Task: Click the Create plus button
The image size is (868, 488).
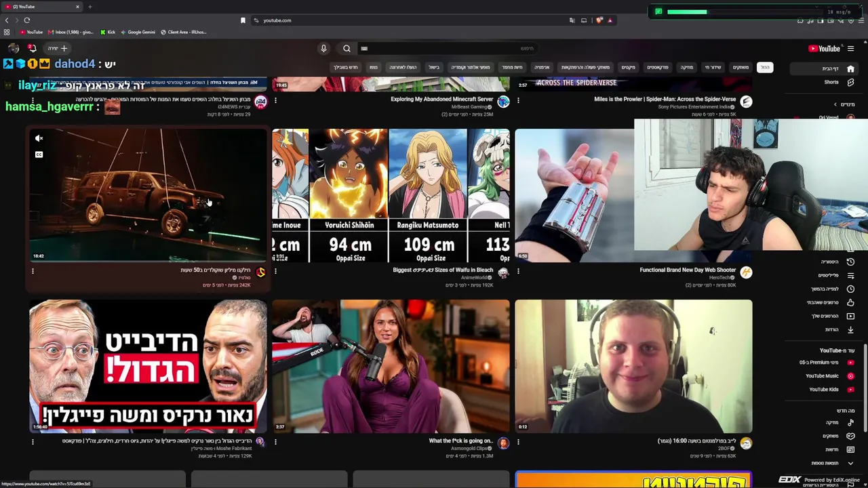Action: tap(58, 48)
